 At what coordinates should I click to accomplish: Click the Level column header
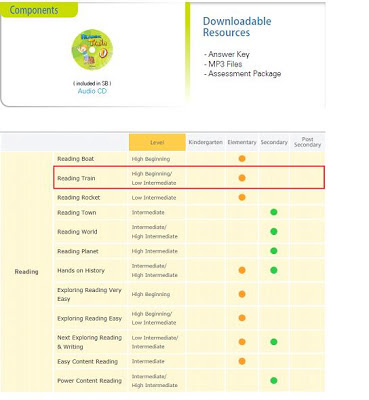157,142
